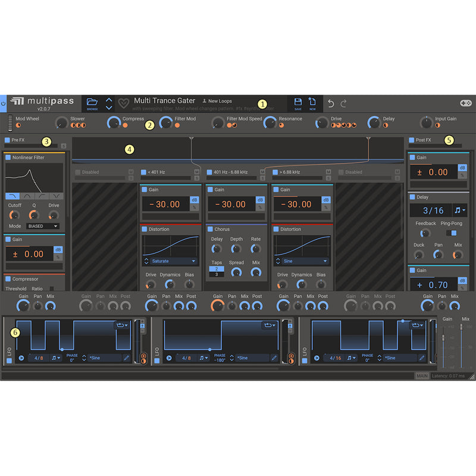The image size is (476, 476).
Task: Open the pencil editor on the first LFO
Action: click(126, 358)
